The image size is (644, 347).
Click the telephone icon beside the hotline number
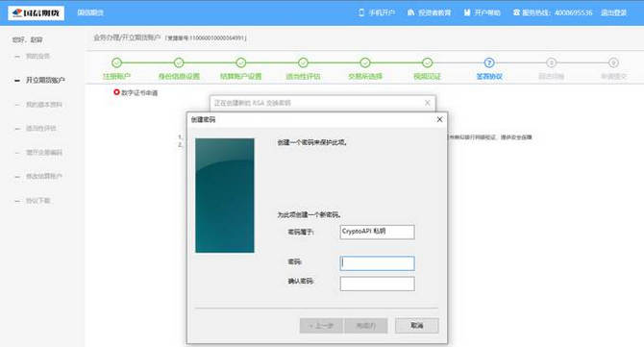click(516, 12)
